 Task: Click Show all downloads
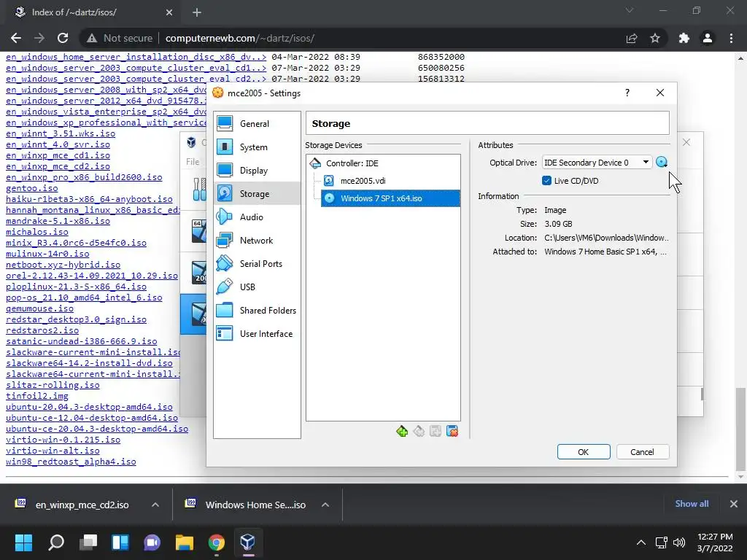point(692,504)
